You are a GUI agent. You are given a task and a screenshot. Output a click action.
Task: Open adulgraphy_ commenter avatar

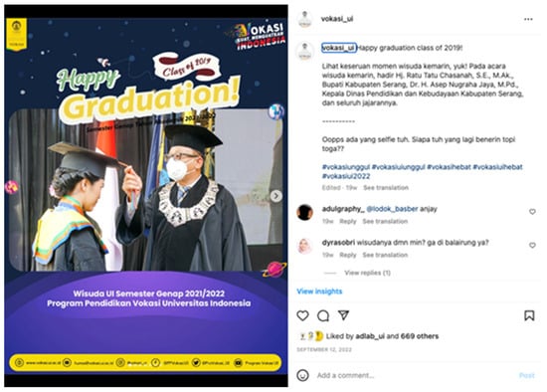(304, 212)
